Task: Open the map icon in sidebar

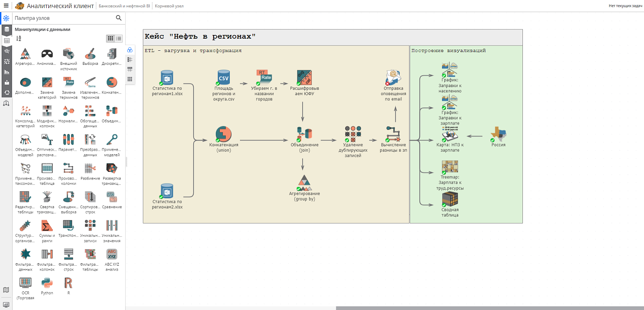Action: coord(6,290)
